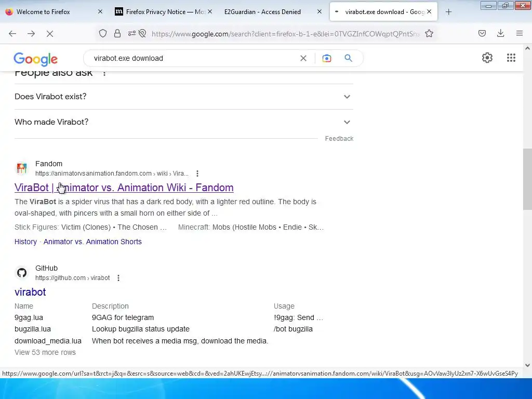The image size is (532, 399).
Task: Open Animator vs. Animation Shorts link
Action: [x=92, y=242]
